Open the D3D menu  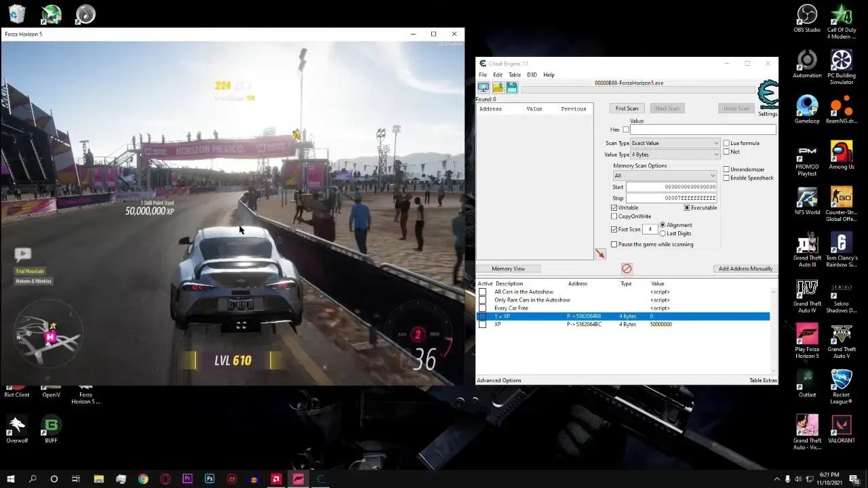click(532, 75)
